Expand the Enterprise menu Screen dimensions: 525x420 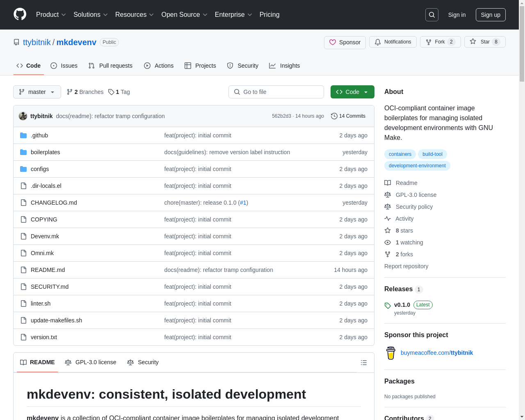pyautogui.click(x=233, y=15)
